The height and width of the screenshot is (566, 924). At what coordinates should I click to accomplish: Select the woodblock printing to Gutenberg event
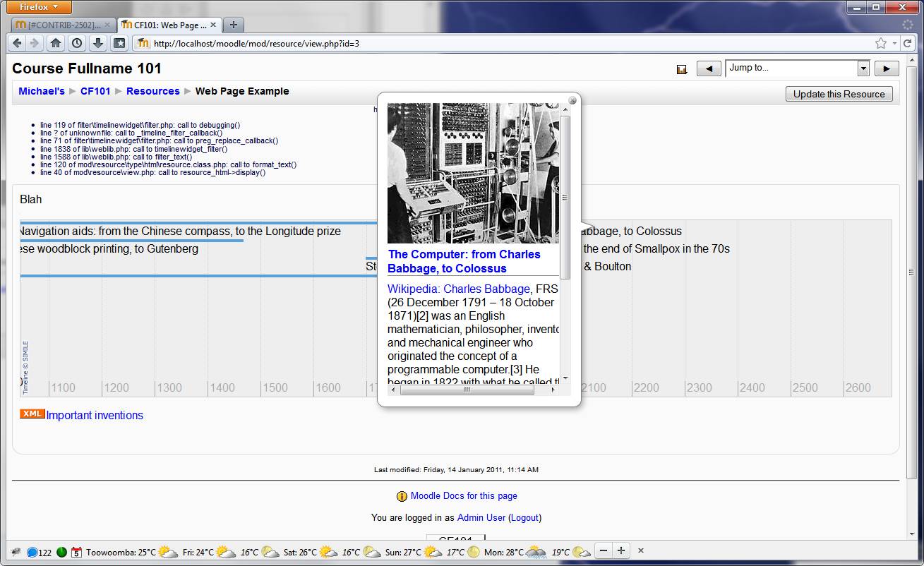pyautogui.click(x=109, y=248)
